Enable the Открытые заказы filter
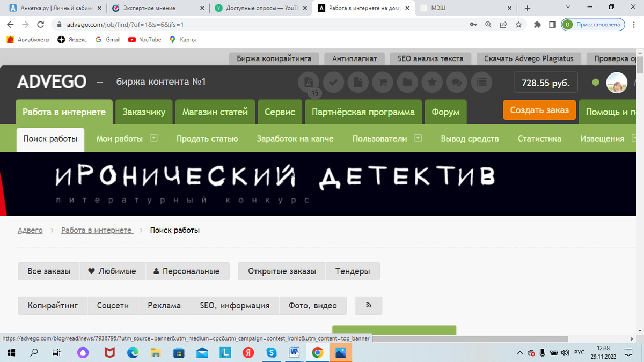Screen dimensions: 644x362 [x=281, y=271]
